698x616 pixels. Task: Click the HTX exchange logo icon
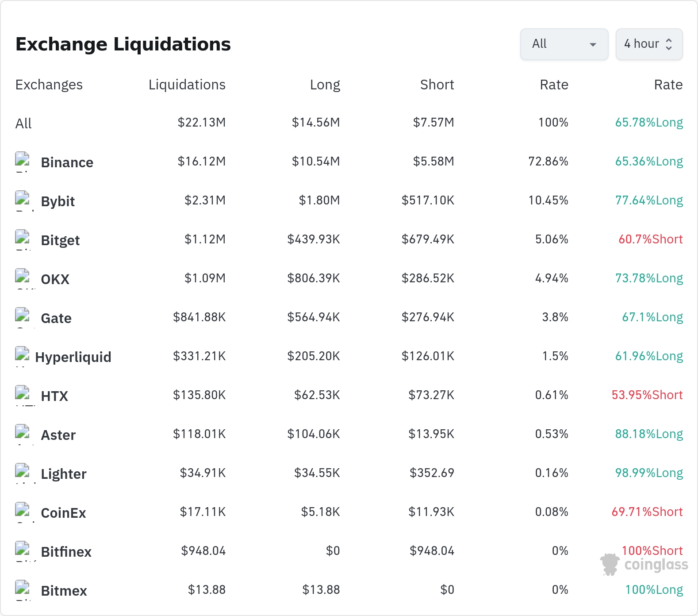tap(22, 395)
